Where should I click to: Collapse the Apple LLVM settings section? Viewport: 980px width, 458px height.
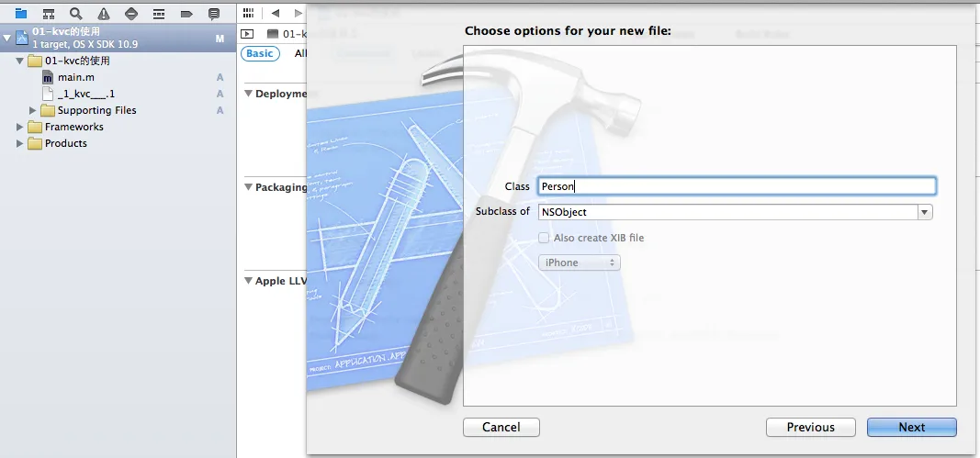pos(248,281)
